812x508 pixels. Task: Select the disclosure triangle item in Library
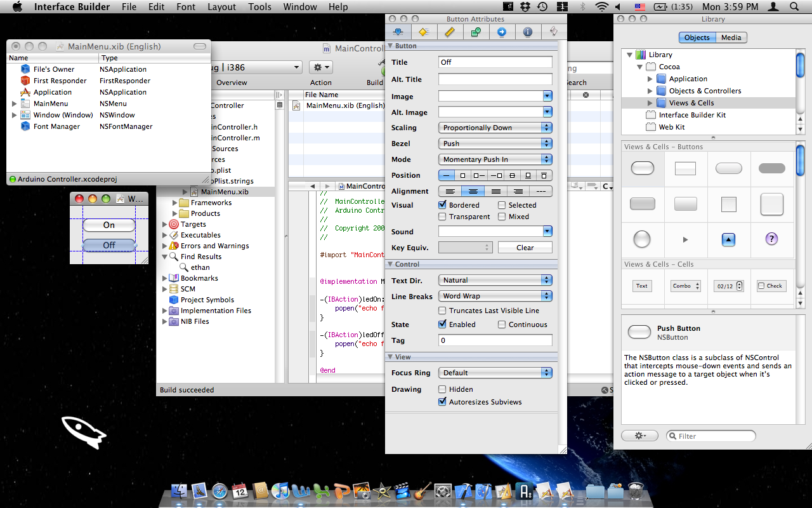tap(685, 239)
